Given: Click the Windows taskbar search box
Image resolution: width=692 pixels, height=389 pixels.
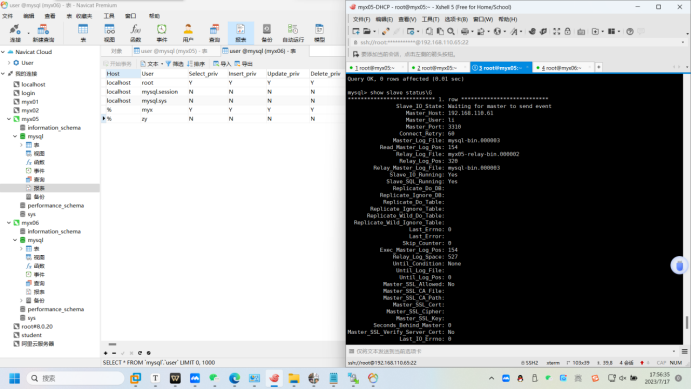Looking at the screenshot, I should tap(75, 378).
